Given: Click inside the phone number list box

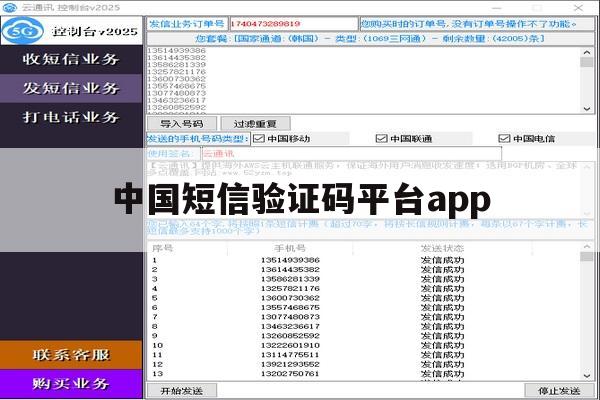Looking at the screenshot, I should point(364,80).
